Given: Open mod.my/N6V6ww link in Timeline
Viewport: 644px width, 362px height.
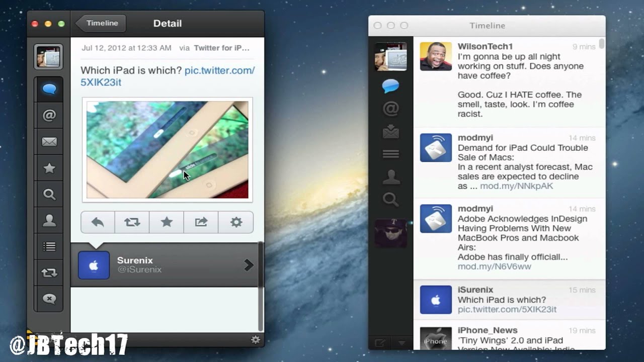Looking at the screenshot, I should pos(494,266).
